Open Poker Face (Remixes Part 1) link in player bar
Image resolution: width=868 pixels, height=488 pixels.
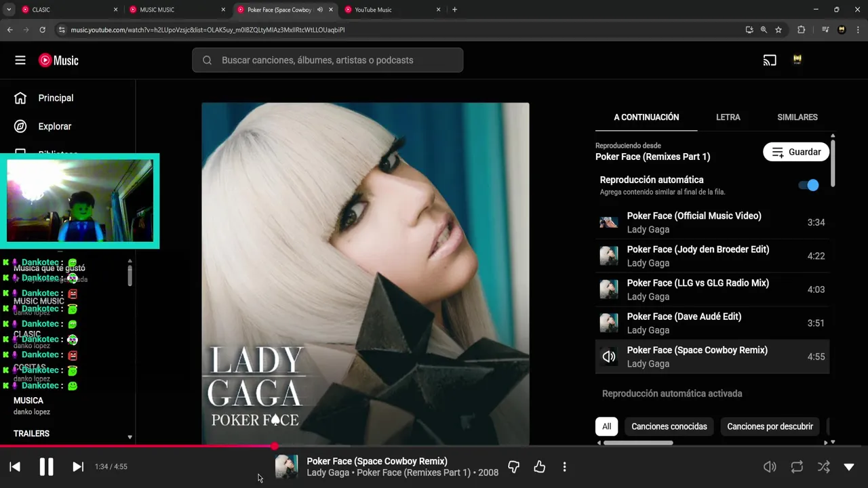[414, 472]
